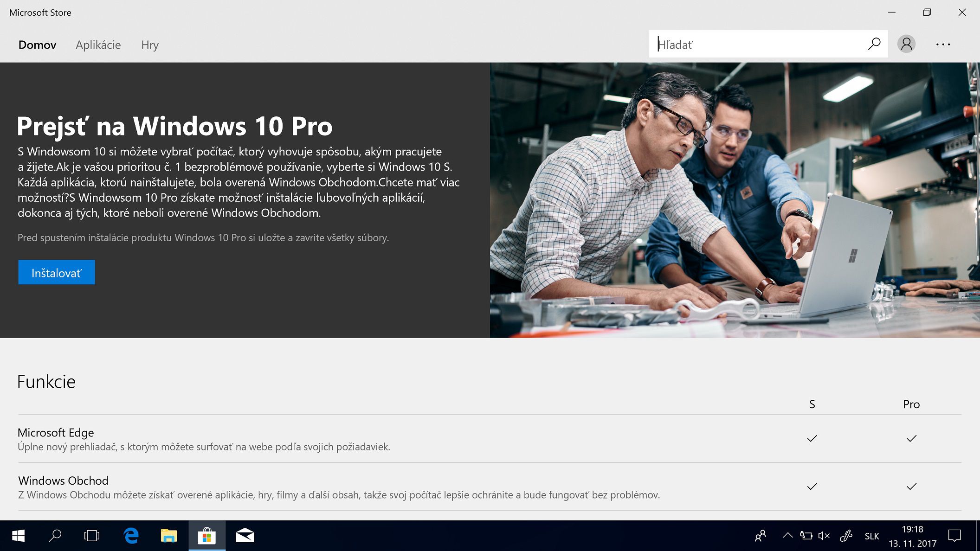The width and height of the screenshot is (980, 551).
Task: Click the Inštalovať button
Action: [x=57, y=272]
